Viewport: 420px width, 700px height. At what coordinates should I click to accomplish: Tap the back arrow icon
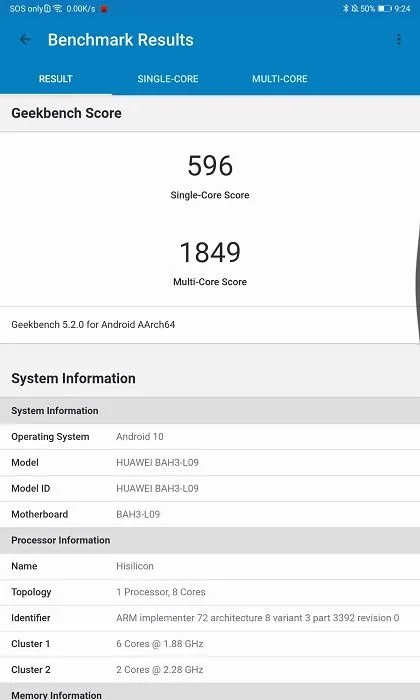click(x=25, y=40)
